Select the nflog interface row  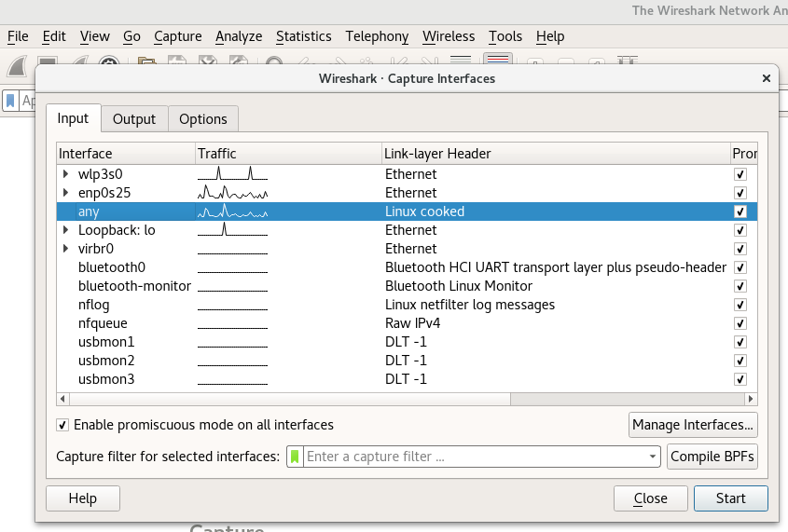click(407, 304)
